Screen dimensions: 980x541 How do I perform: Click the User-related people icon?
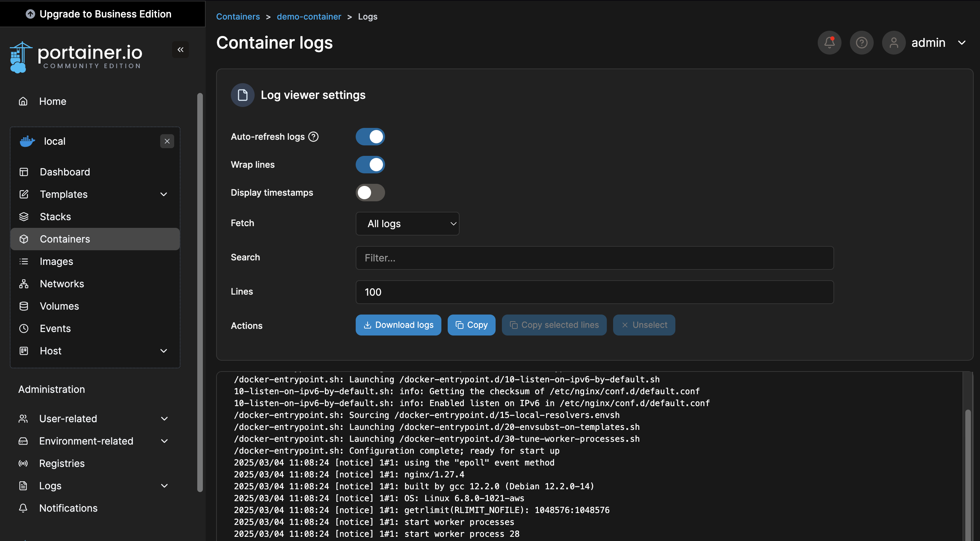pos(23,419)
